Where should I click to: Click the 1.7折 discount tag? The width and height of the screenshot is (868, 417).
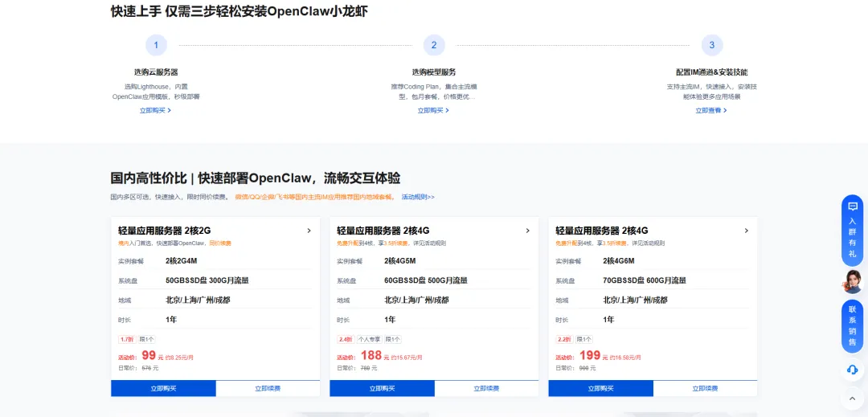pos(127,339)
